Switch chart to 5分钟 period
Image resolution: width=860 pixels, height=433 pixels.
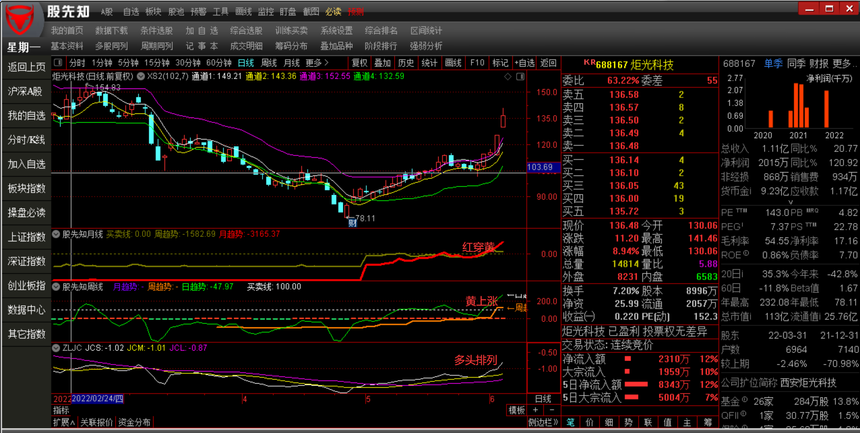click(x=128, y=63)
